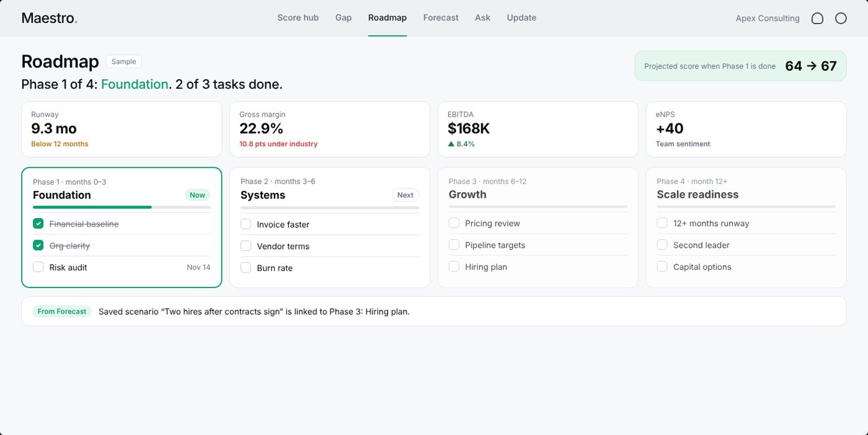The height and width of the screenshot is (435, 868).
Task: Click the Systems phase title
Action: coord(263,195)
